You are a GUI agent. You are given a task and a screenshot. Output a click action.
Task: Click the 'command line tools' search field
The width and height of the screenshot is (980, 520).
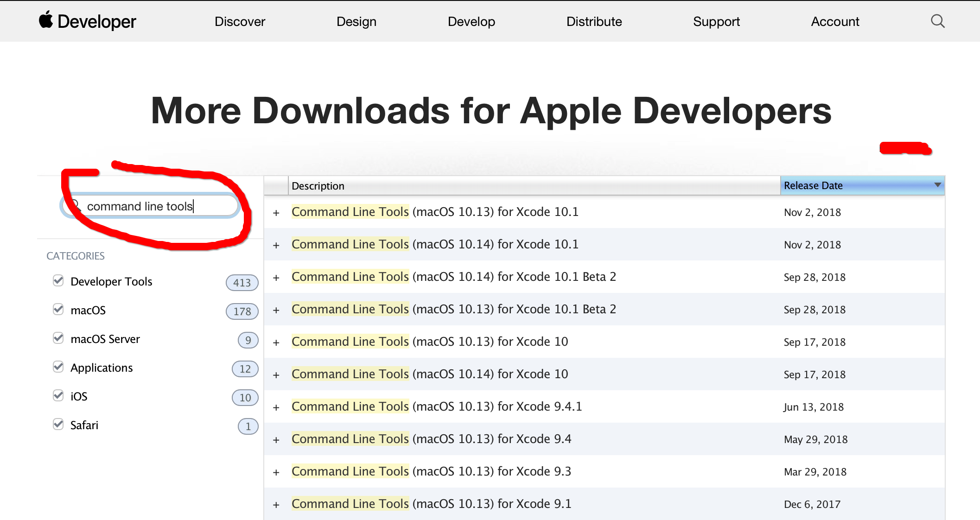click(150, 206)
